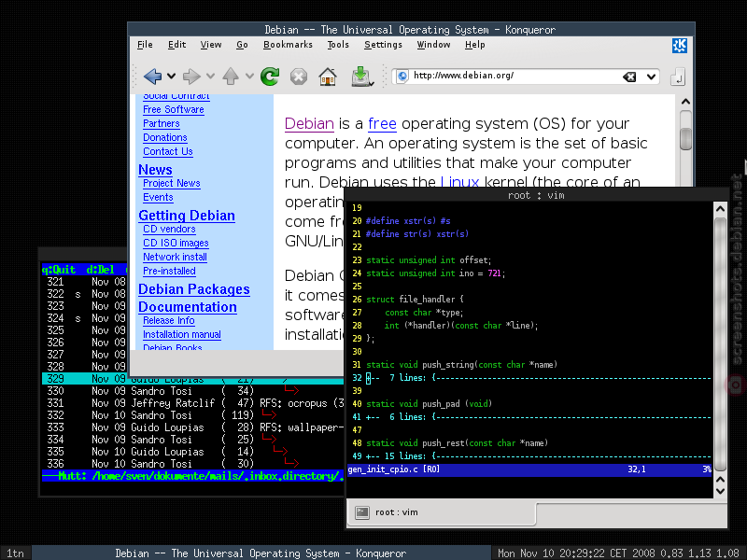Click the green Reload icon
Screen dimensions: 747x560
tap(270, 77)
